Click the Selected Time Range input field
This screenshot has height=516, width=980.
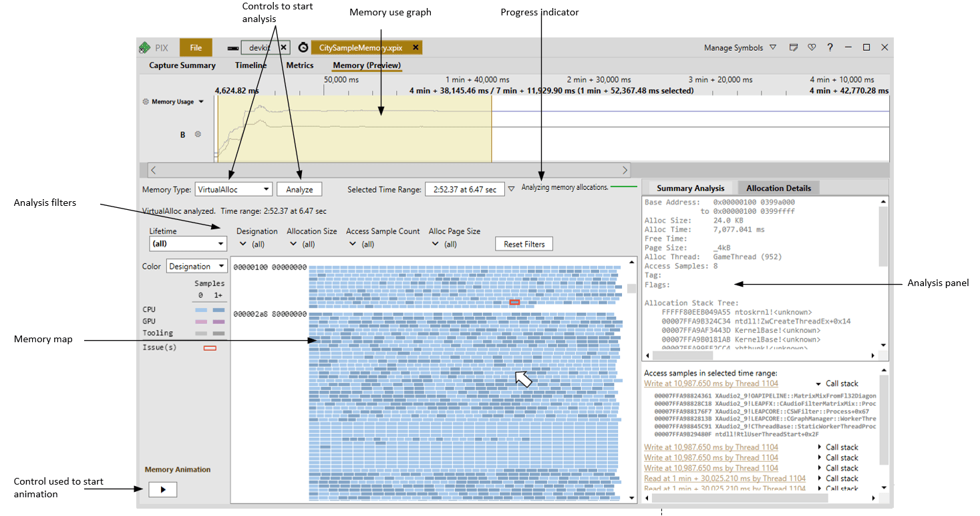[x=464, y=189]
